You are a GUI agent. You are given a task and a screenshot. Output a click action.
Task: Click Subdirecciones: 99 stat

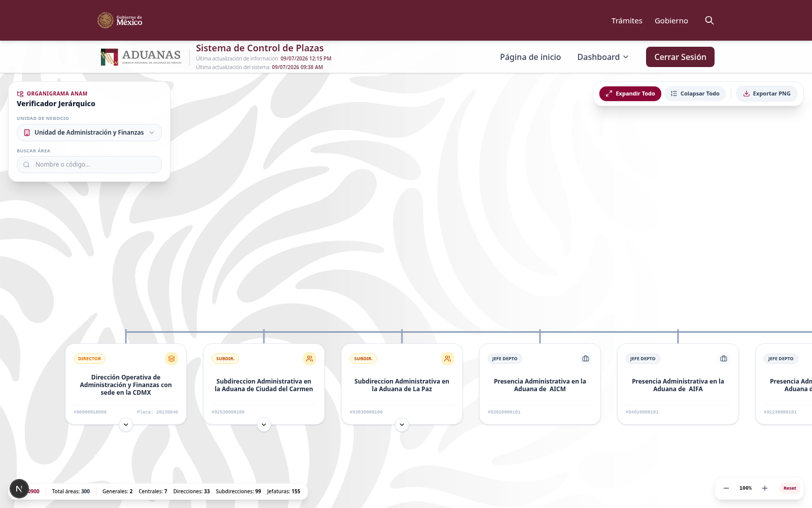click(239, 491)
